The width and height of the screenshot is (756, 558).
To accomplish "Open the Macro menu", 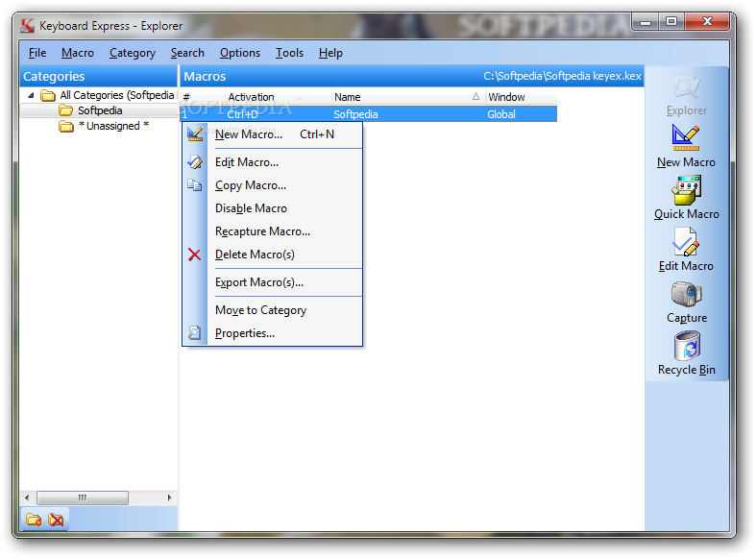I will pos(78,53).
